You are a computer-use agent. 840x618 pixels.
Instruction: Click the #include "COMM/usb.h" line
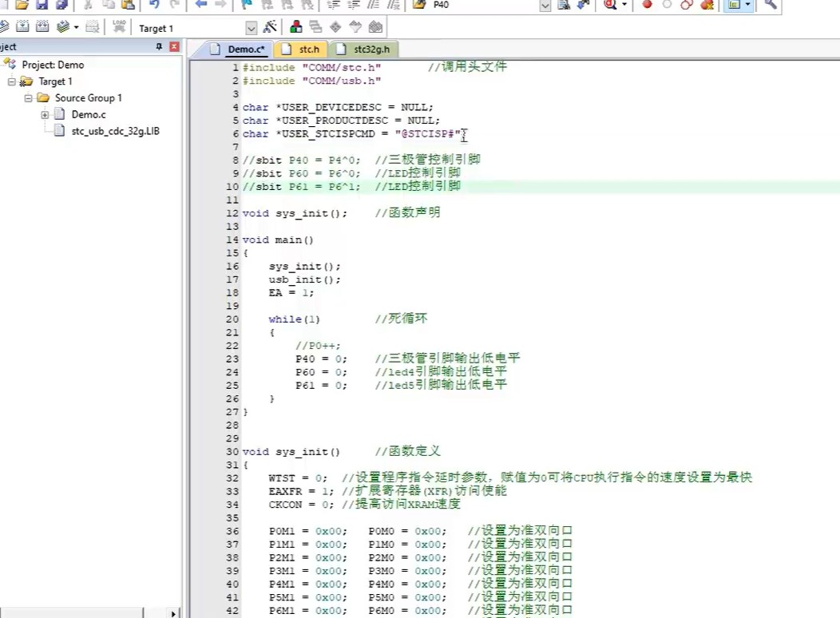tap(311, 81)
